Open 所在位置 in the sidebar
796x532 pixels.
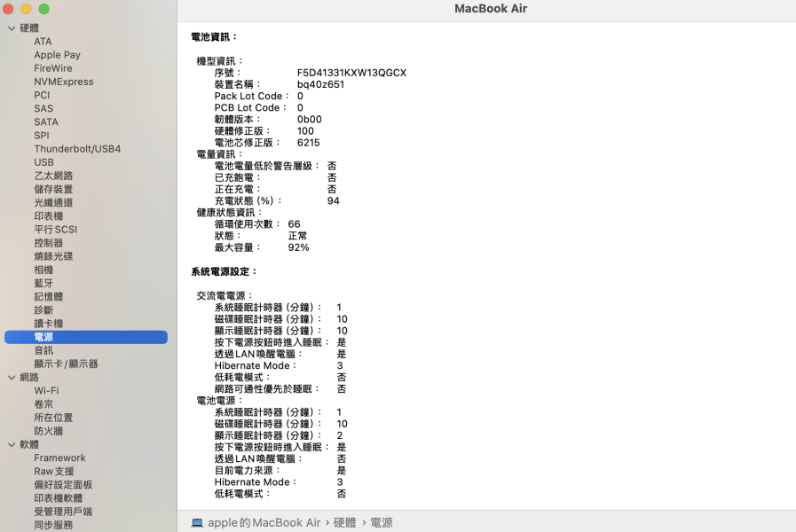pos(53,418)
